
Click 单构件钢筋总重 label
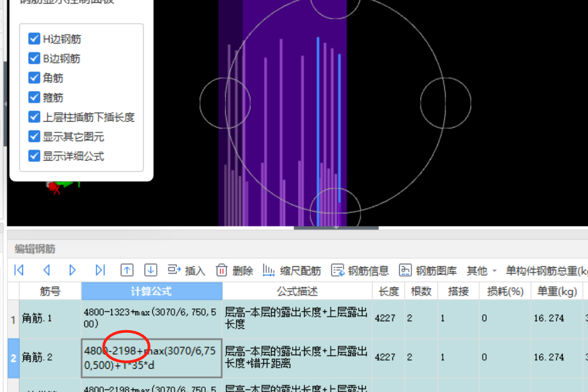tap(546, 270)
